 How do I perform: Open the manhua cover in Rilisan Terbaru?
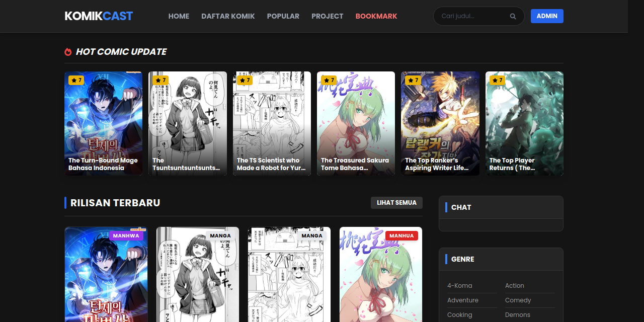[381, 275]
